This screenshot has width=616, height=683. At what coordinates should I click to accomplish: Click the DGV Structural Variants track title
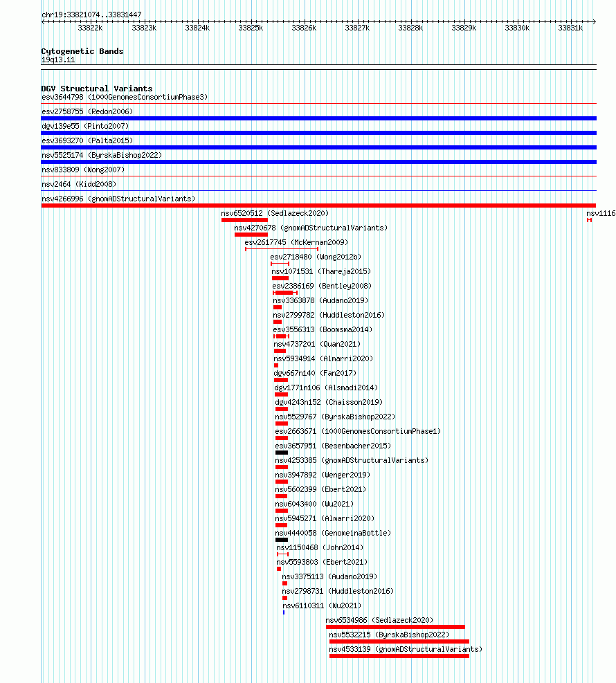click(x=97, y=89)
